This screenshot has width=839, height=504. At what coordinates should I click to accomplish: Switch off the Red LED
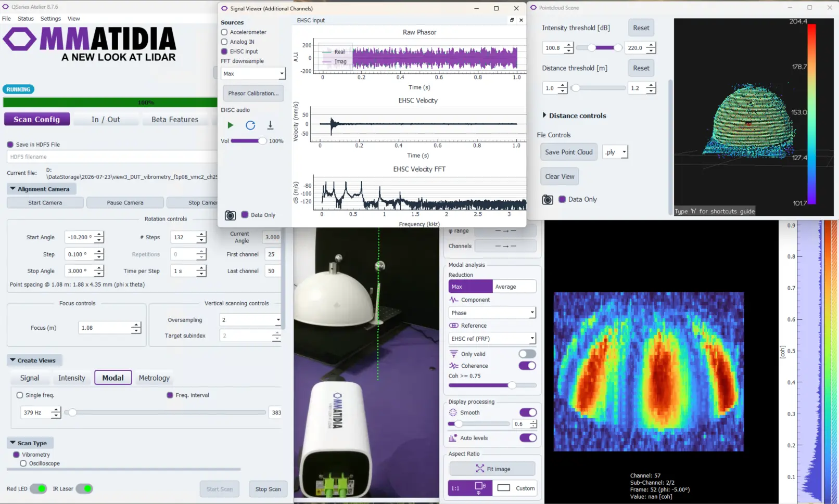tap(39, 488)
